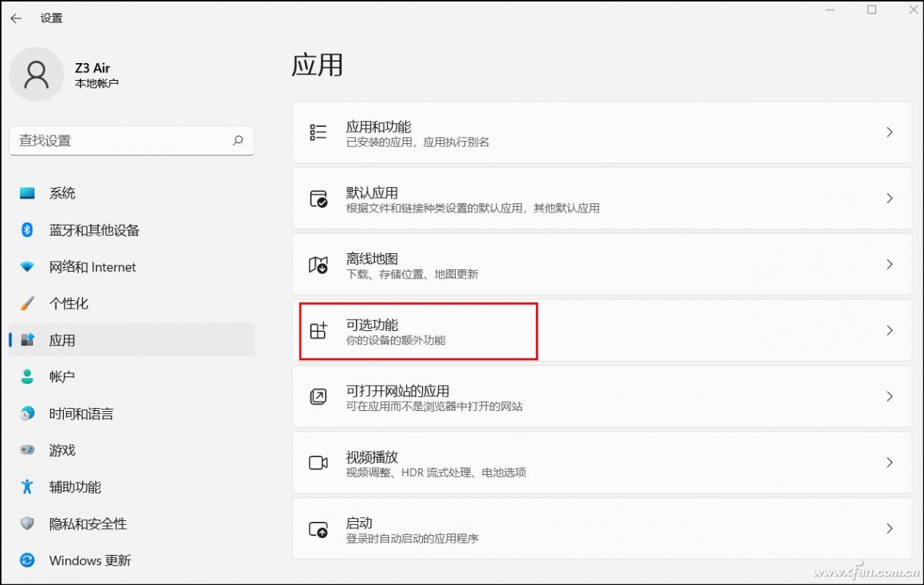This screenshot has width=924, height=585.
Task: Click the camera icon beside 视频播放
Action: click(x=318, y=463)
